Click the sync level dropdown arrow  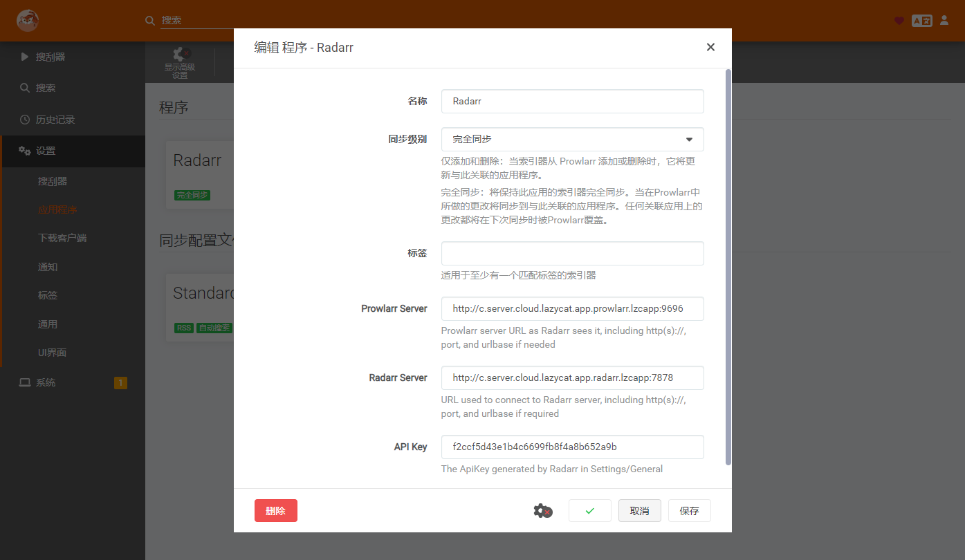pos(689,140)
